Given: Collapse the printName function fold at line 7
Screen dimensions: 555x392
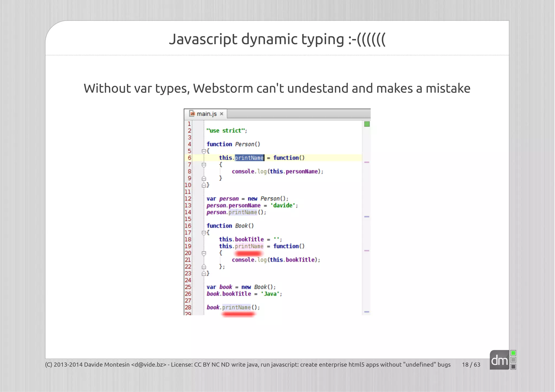Looking at the screenshot, I should click(204, 165).
